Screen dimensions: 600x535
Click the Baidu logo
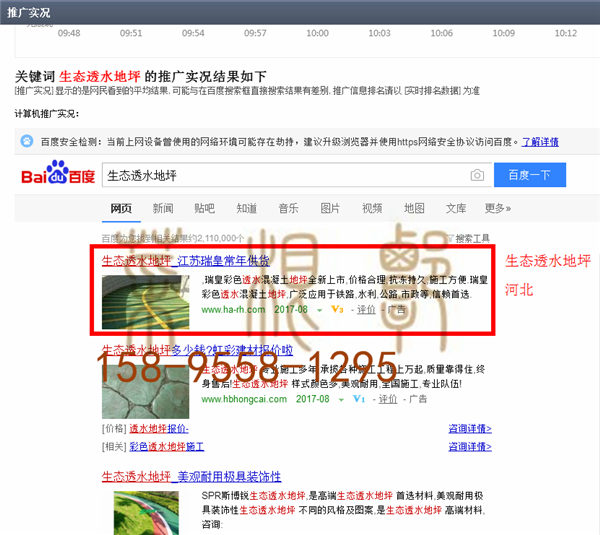[x=58, y=172]
